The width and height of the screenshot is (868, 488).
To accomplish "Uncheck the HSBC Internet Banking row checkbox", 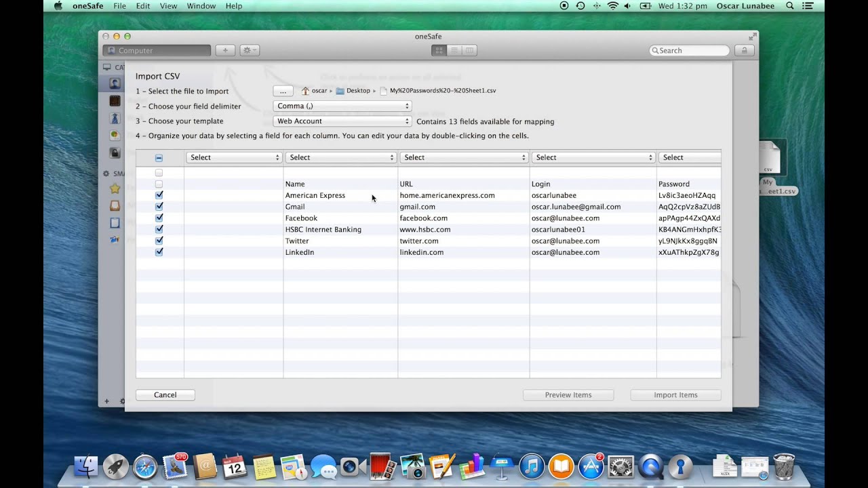I will tap(159, 229).
